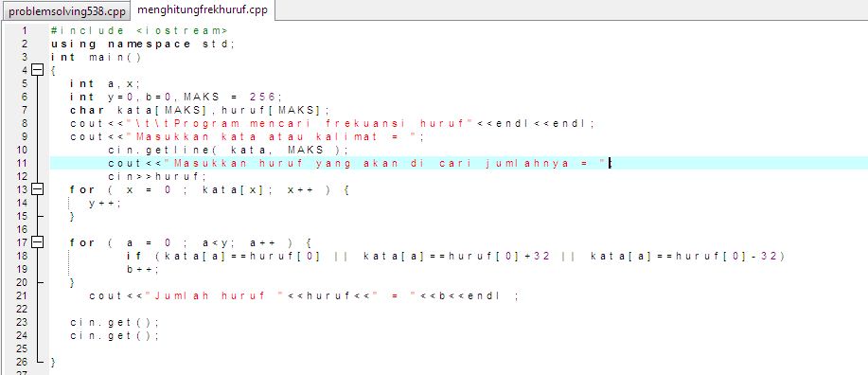Click 'int main()' declaration
The height and width of the screenshot is (375, 868).
pyautogui.click(x=97, y=57)
